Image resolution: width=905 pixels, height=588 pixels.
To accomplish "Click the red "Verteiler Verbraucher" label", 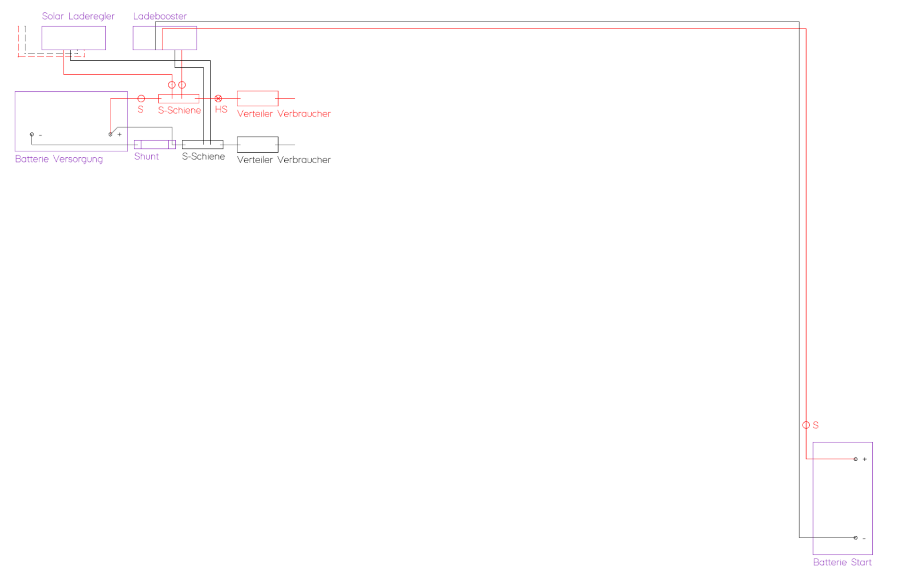I will (284, 114).
